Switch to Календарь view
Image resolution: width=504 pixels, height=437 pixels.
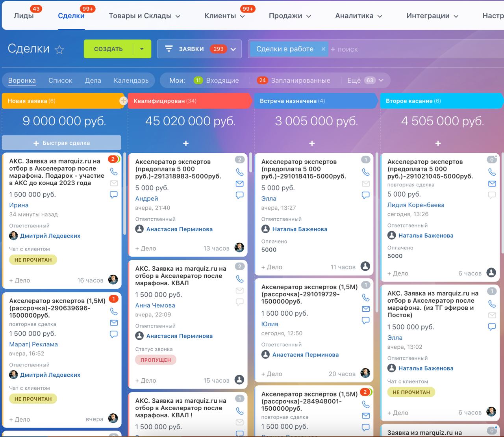[131, 80]
